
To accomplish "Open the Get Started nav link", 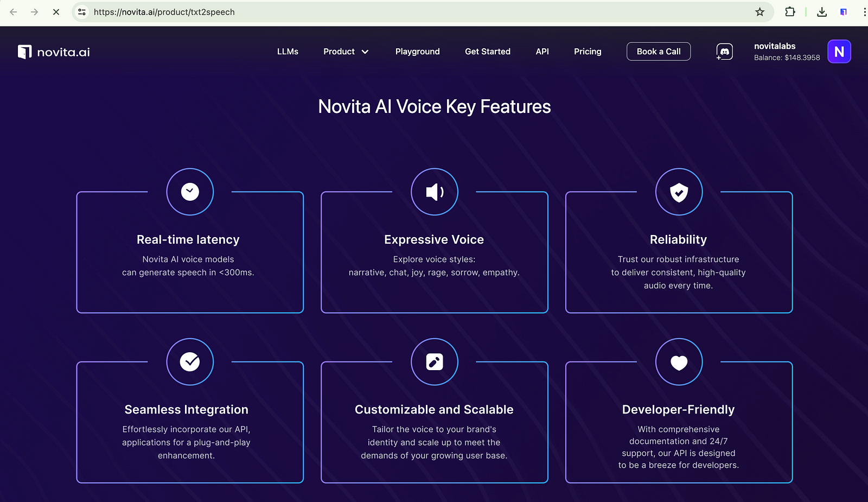I will tap(488, 52).
